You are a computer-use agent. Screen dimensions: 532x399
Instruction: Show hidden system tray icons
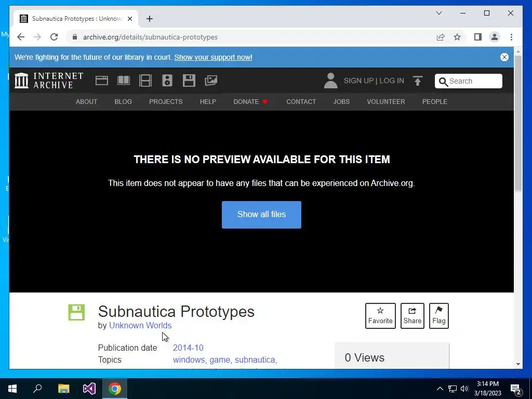pyautogui.click(x=440, y=389)
